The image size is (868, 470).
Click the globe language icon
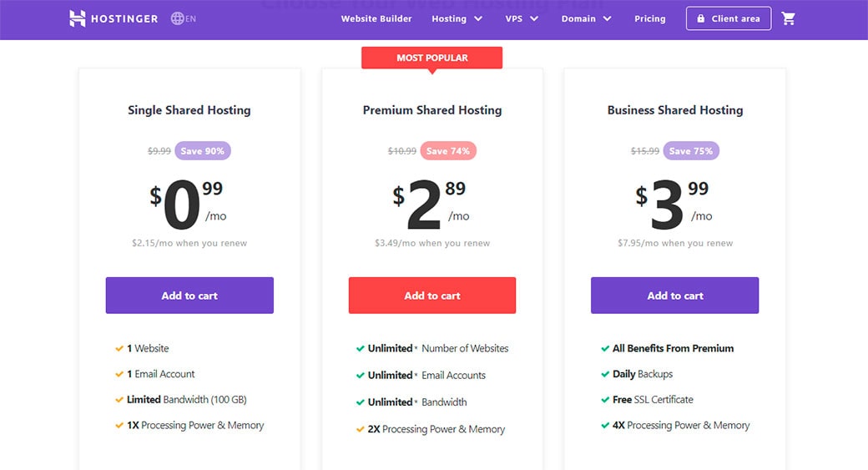click(178, 18)
